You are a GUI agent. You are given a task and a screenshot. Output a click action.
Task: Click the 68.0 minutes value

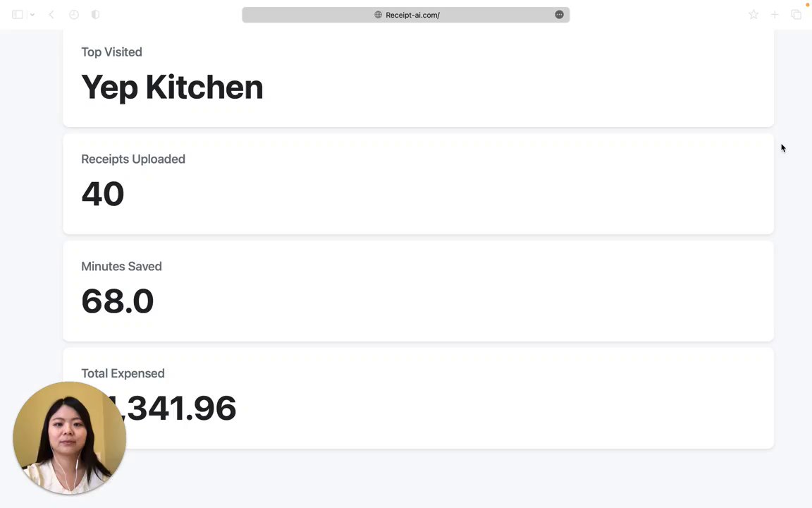click(x=117, y=301)
